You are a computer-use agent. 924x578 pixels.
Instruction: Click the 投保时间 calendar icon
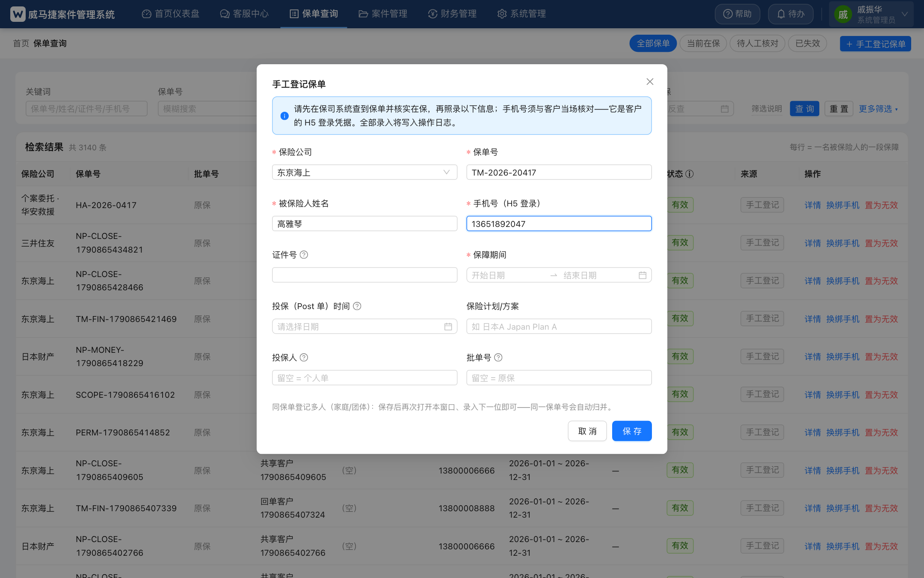click(448, 327)
